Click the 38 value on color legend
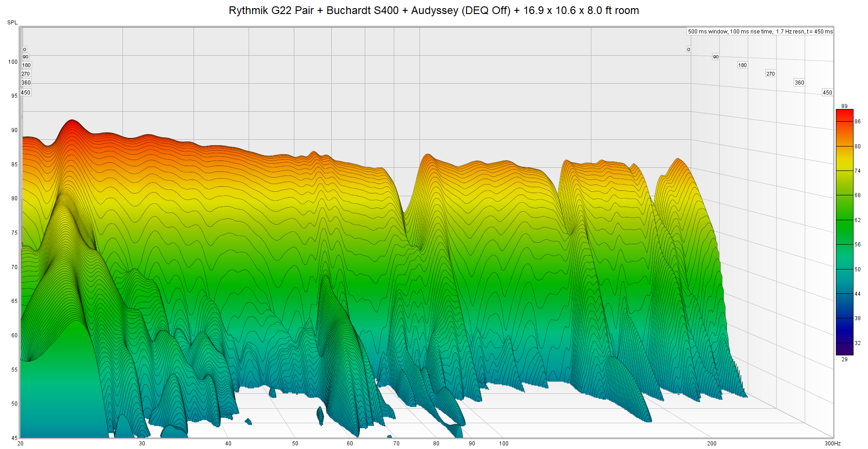The image size is (868, 449). click(858, 318)
